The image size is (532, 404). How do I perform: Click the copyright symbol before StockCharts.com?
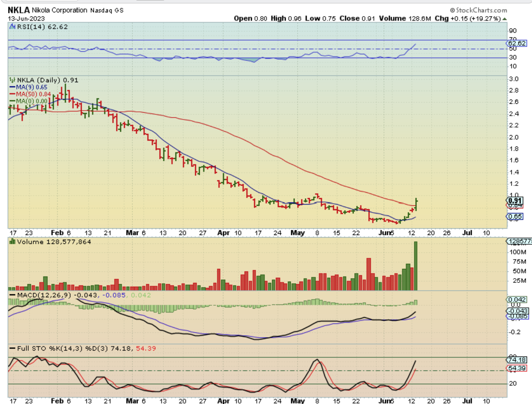point(452,10)
